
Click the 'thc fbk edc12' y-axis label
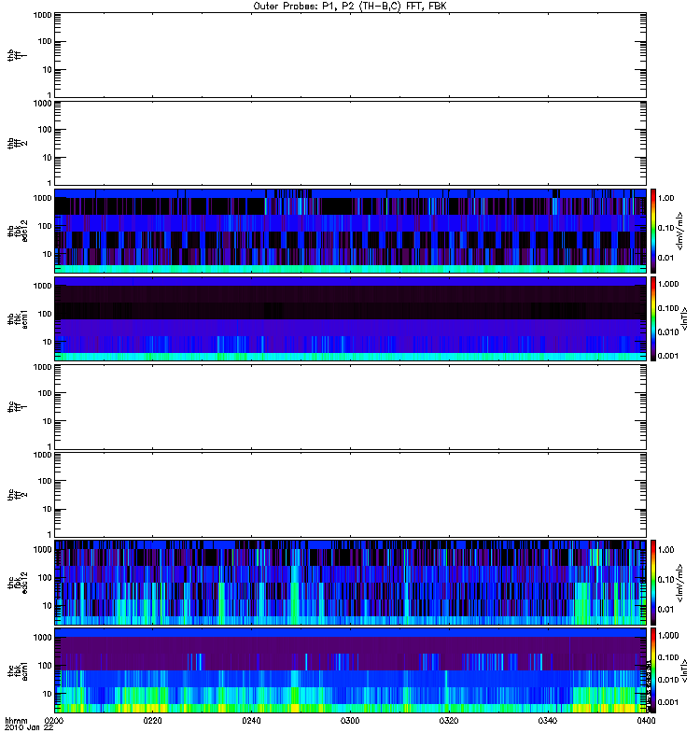point(17,583)
